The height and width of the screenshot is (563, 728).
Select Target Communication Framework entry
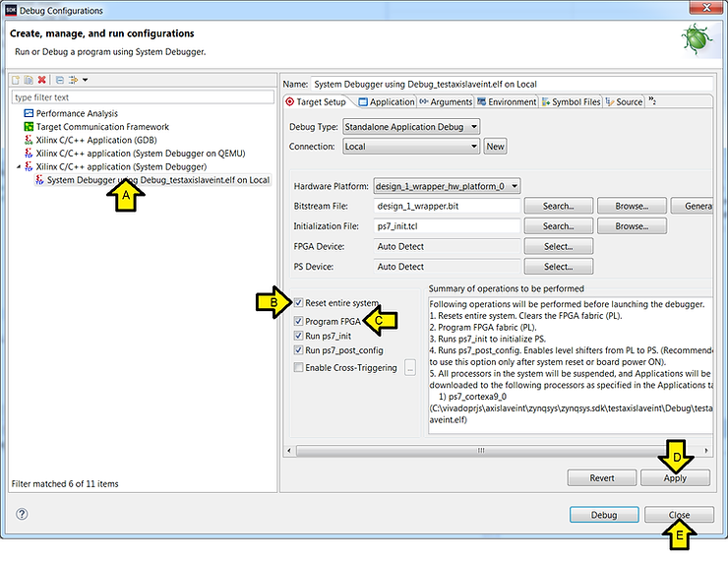pyautogui.click(x=102, y=127)
